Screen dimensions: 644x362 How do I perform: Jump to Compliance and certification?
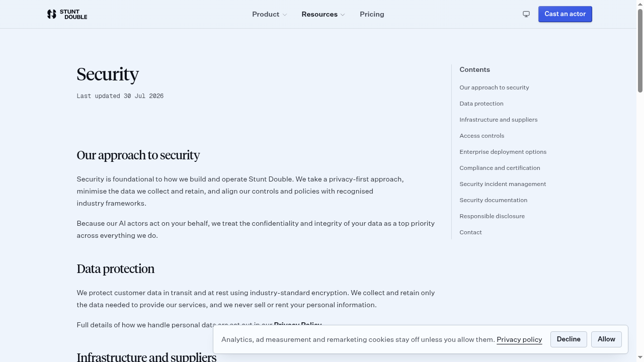click(500, 168)
